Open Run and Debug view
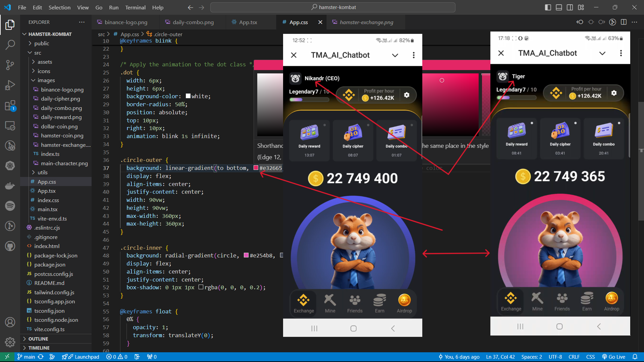Screen dimensions: 644x362 tap(10, 85)
